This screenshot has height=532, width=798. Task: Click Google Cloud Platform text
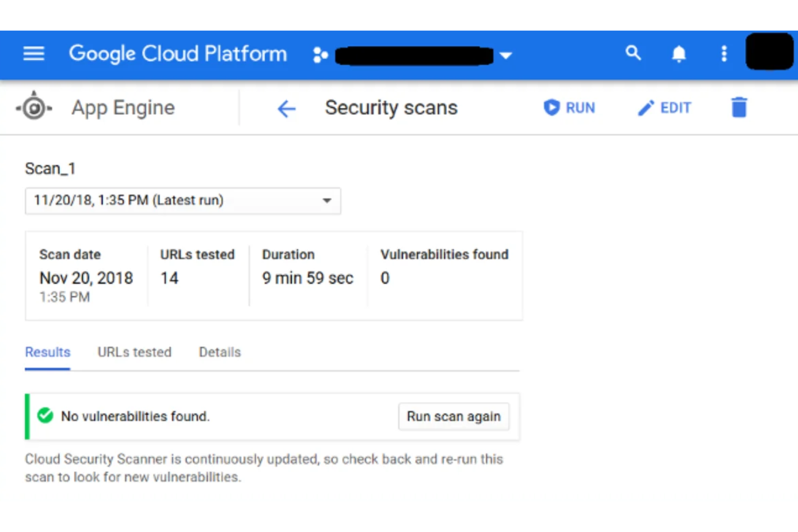click(177, 53)
